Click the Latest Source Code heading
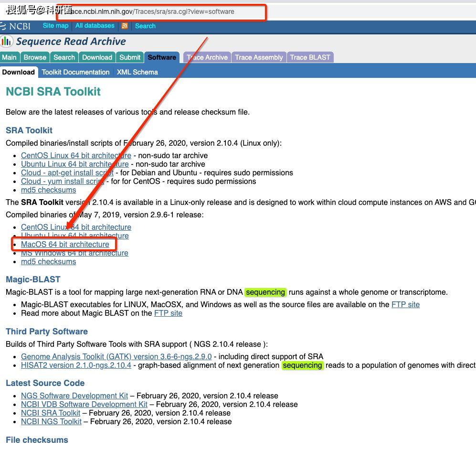 [x=45, y=383]
